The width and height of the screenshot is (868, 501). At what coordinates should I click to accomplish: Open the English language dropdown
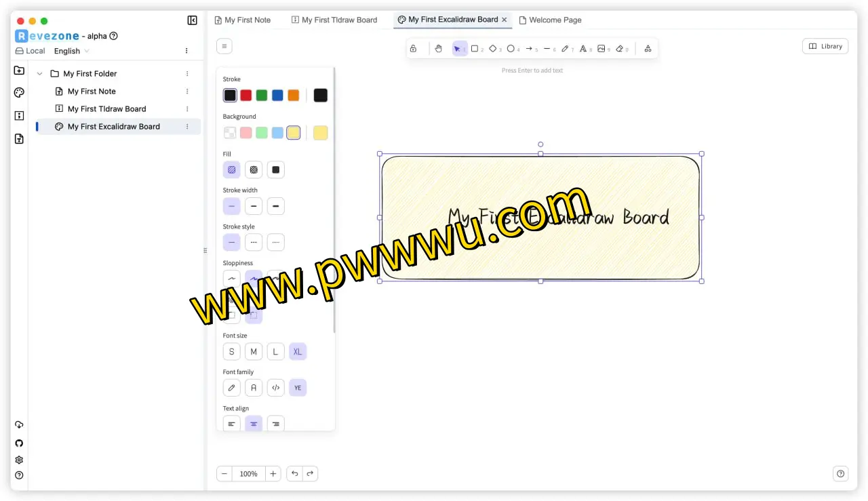[71, 51]
